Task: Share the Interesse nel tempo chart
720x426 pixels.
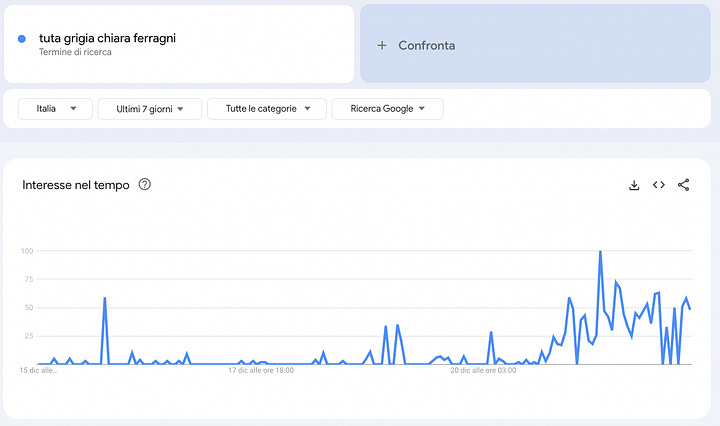Action: click(x=683, y=185)
